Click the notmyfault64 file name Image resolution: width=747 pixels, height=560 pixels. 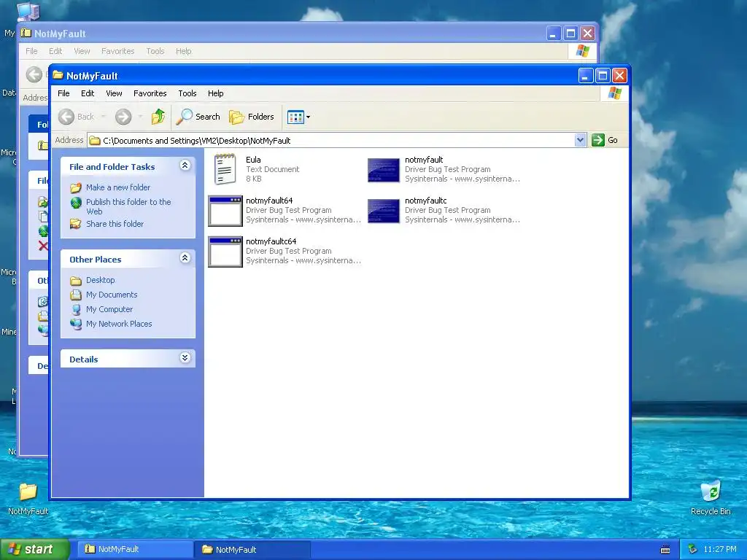pyautogui.click(x=269, y=201)
